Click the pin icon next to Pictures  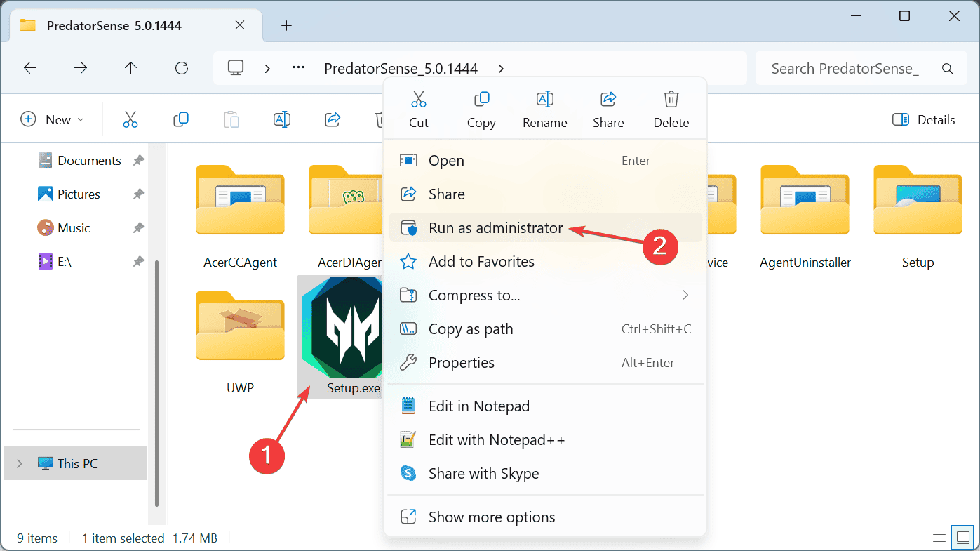point(138,194)
